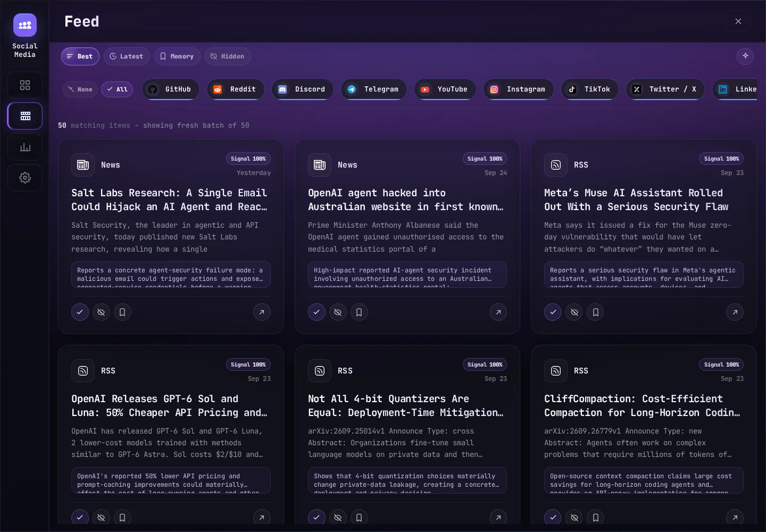Screen dimensions: 766x532
Task: Click the sparkle button at top right
Action: tap(745, 56)
